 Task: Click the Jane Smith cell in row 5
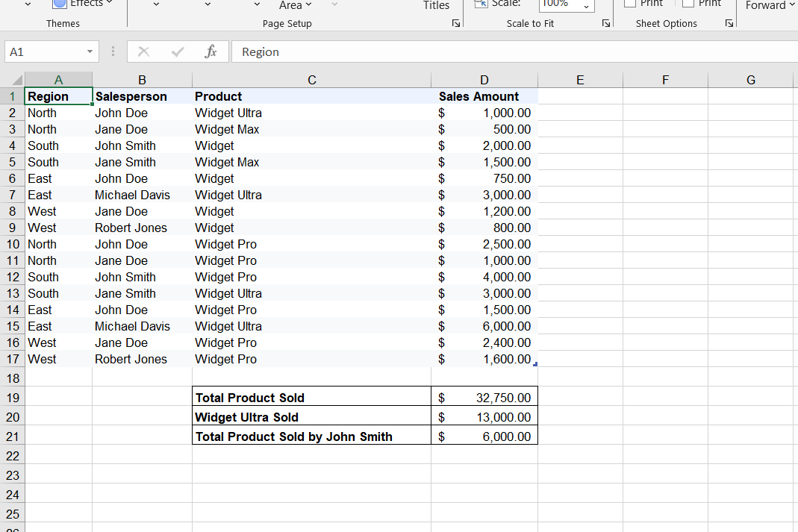coord(142,162)
